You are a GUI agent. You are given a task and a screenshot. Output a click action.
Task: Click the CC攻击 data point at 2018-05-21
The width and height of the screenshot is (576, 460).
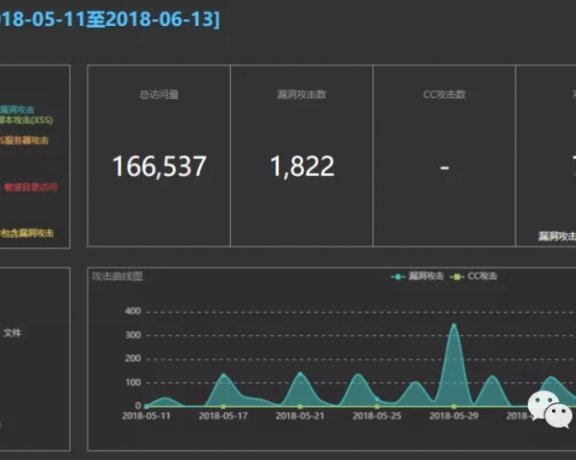pyautogui.click(x=300, y=406)
